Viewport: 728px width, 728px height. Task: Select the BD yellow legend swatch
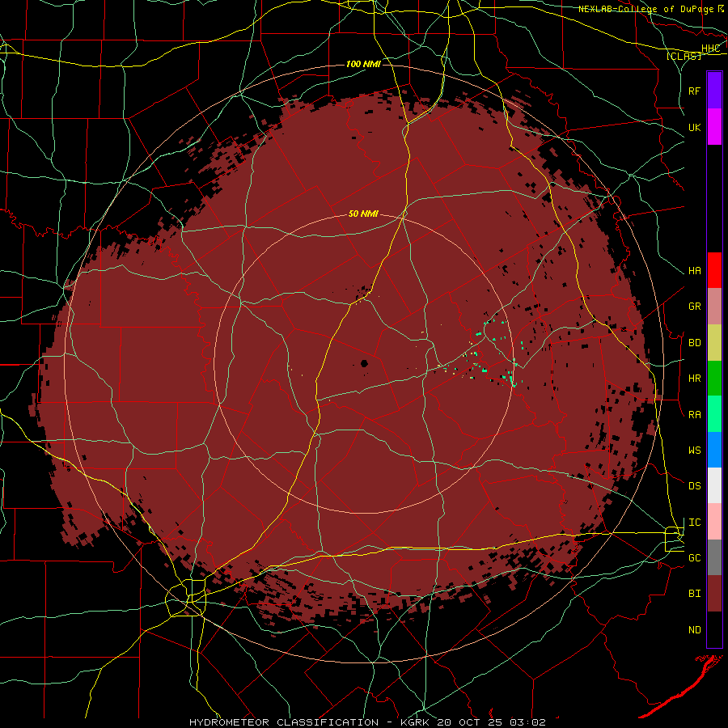pyautogui.click(x=714, y=343)
